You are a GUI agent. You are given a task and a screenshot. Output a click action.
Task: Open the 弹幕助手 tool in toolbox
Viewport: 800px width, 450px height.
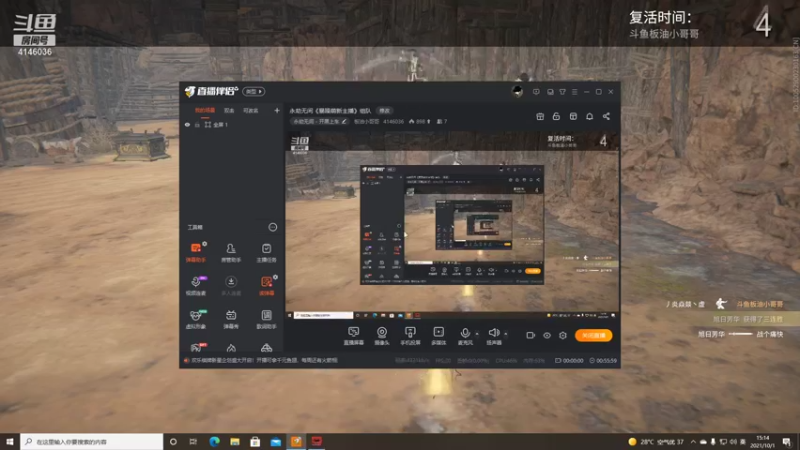pos(195,252)
